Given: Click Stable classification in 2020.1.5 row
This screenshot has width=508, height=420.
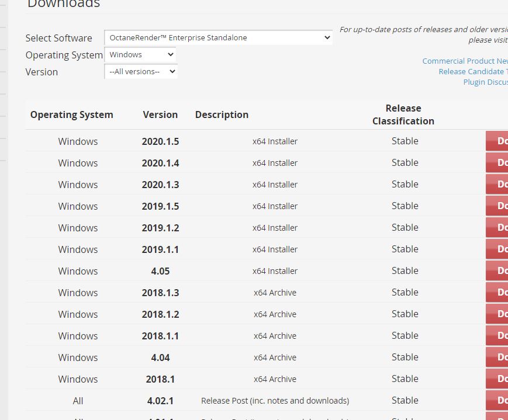Looking at the screenshot, I should 405,141.
